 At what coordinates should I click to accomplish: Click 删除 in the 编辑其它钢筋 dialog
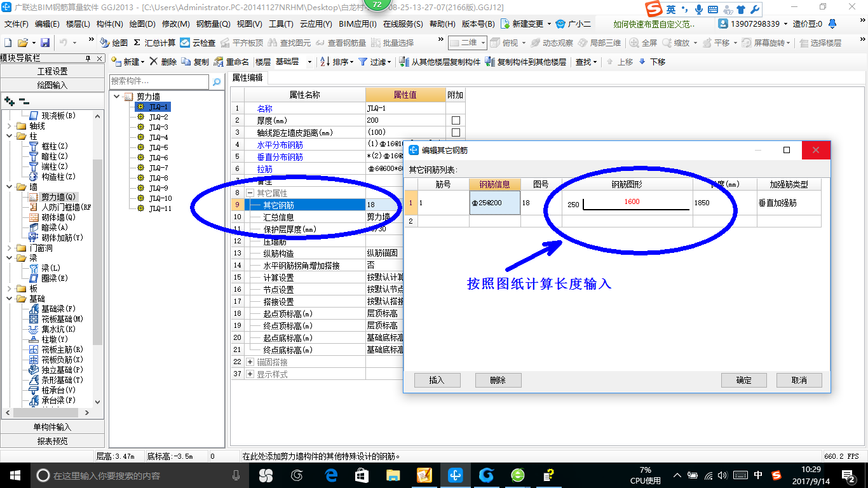[x=498, y=380]
